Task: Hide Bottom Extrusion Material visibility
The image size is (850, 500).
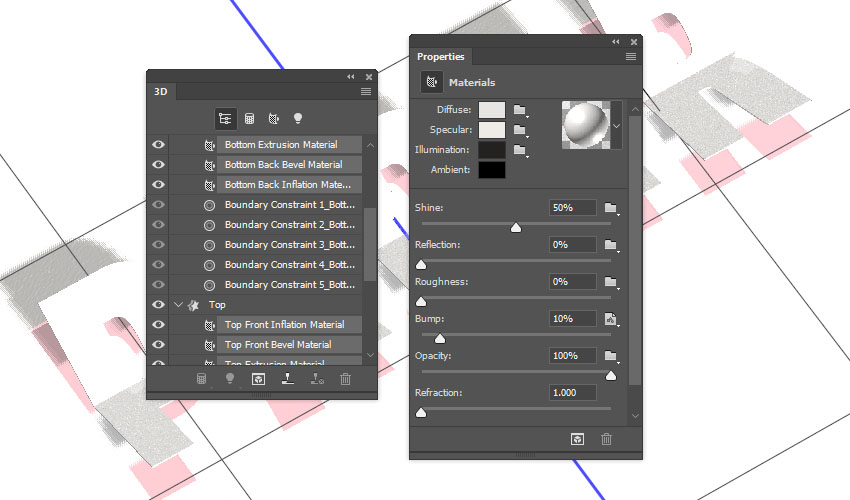Action: click(158, 145)
